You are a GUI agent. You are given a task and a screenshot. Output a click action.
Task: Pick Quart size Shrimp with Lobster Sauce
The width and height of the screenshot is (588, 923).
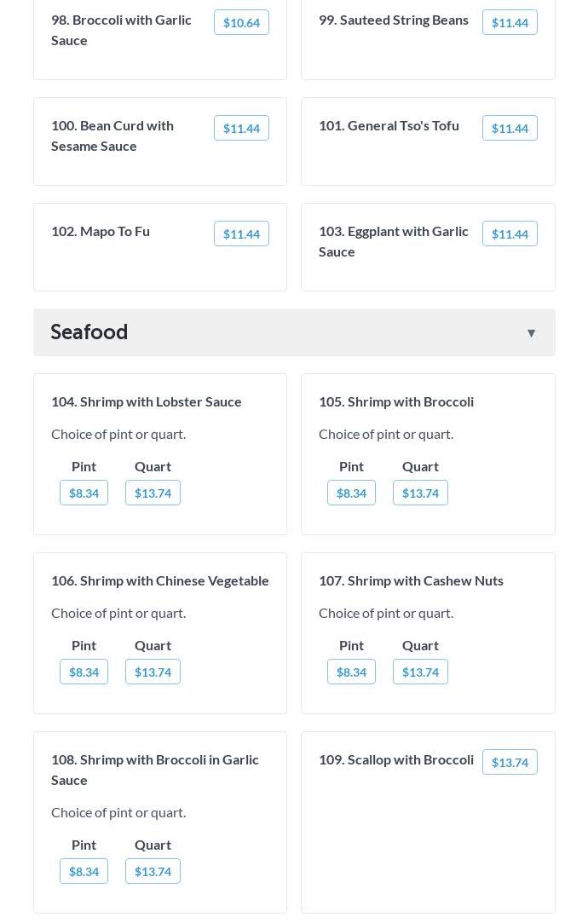[153, 493]
